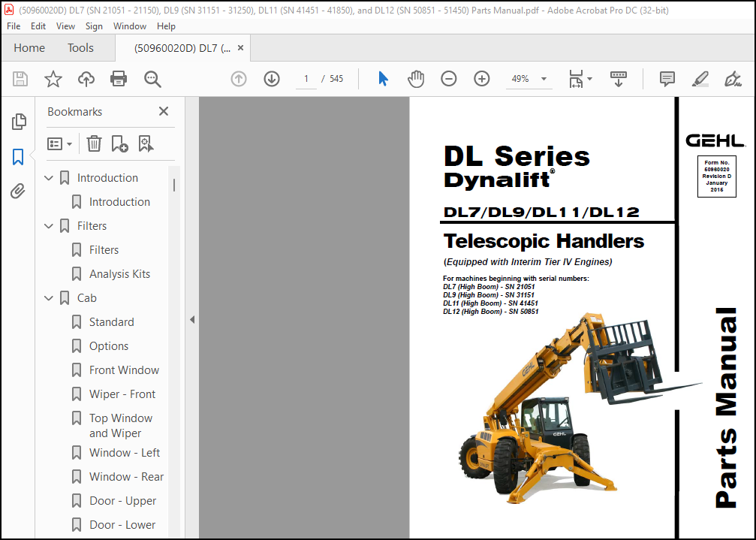Image resolution: width=756 pixels, height=540 pixels.
Task: Click find current bookmark icon
Action: pyautogui.click(x=146, y=143)
